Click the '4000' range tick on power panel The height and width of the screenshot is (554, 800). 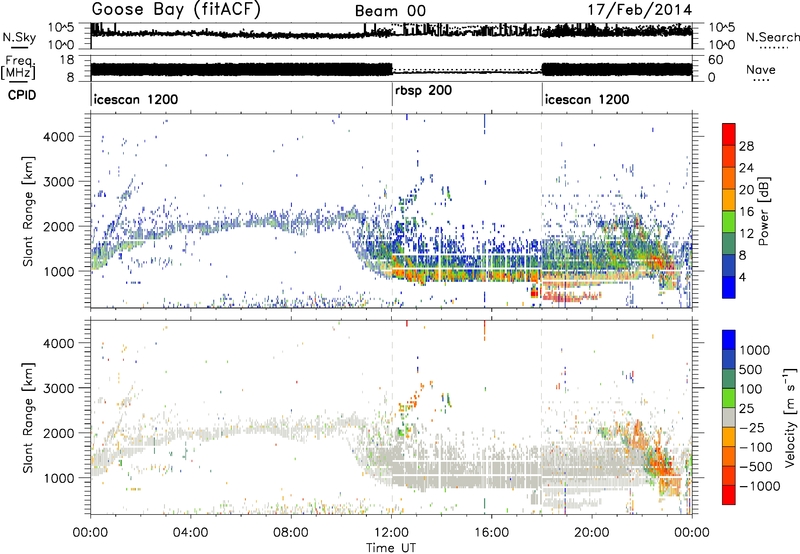(x=59, y=137)
